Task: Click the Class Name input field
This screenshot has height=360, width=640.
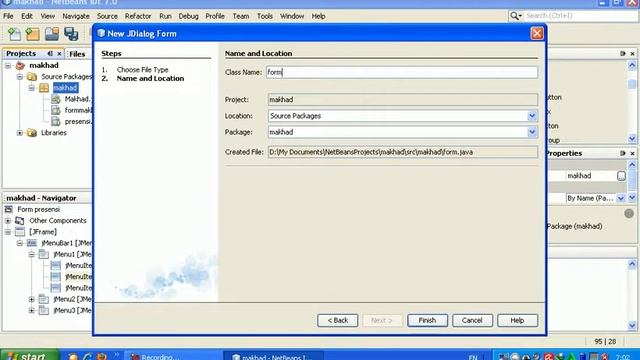Action: point(402,72)
